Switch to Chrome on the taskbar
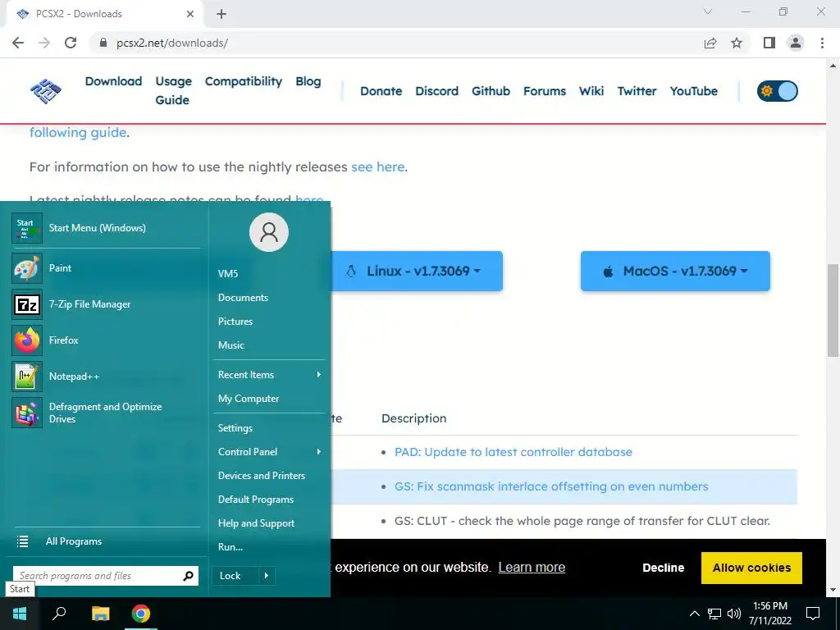Image resolution: width=840 pixels, height=630 pixels. [x=141, y=614]
